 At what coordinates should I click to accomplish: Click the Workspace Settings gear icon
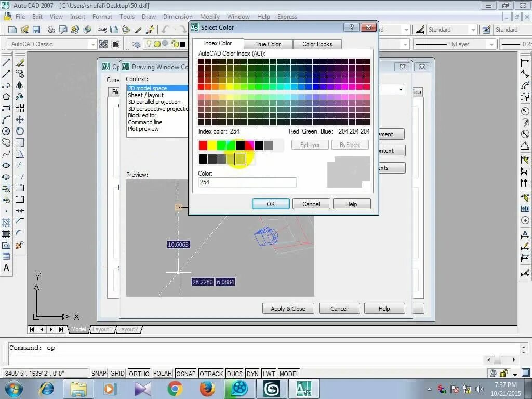[x=103, y=44]
